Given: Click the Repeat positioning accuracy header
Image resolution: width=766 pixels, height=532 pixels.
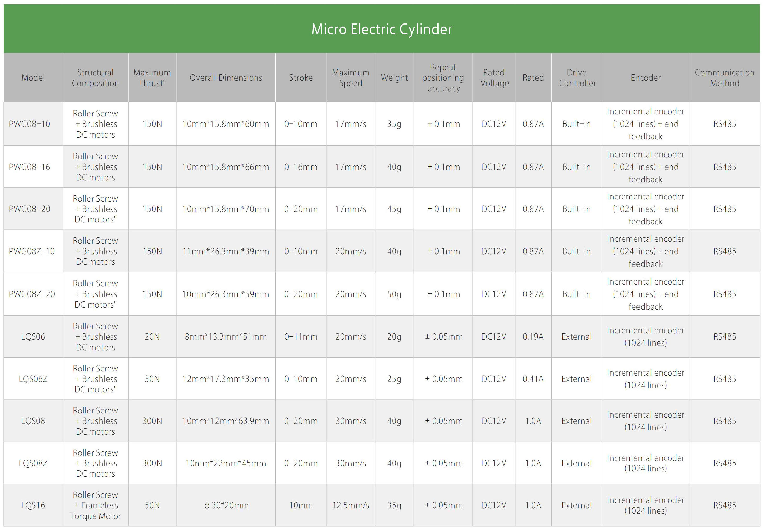Looking at the screenshot, I should click(443, 78).
